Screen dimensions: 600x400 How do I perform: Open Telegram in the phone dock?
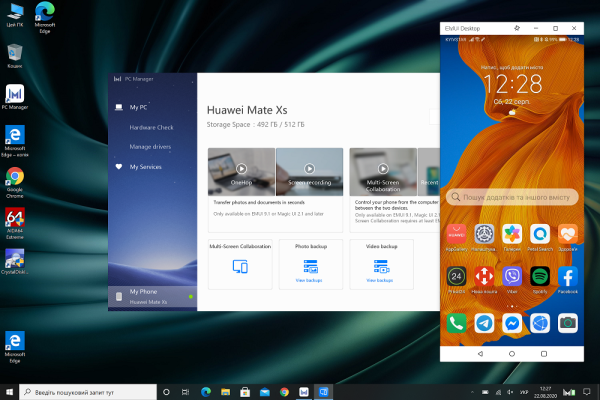[x=484, y=322]
